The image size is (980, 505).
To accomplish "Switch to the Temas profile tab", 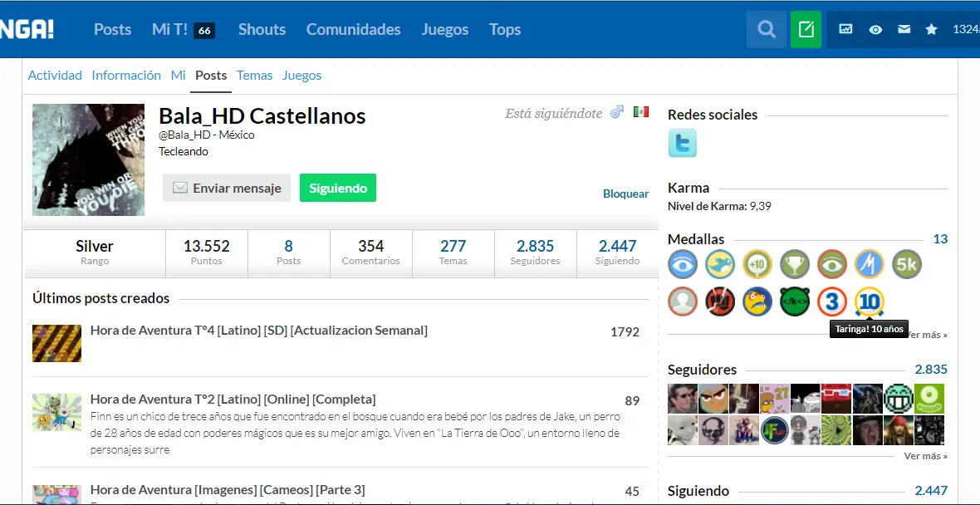I will coord(254,75).
